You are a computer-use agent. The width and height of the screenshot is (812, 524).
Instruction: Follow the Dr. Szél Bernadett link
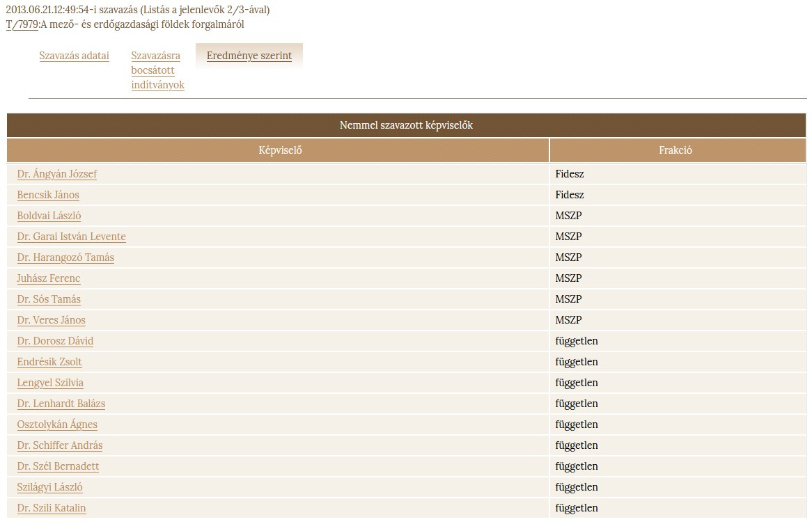pyautogui.click(x=58, y=466)
